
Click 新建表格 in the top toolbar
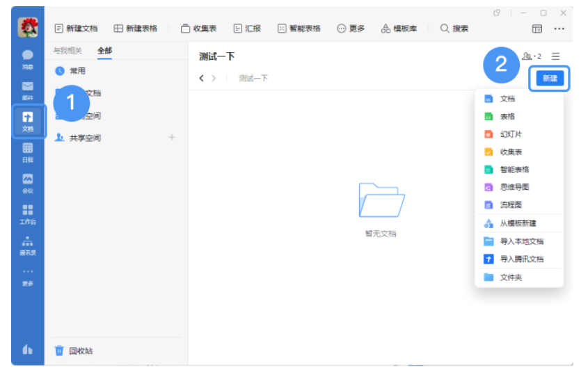tap(136, 29)
